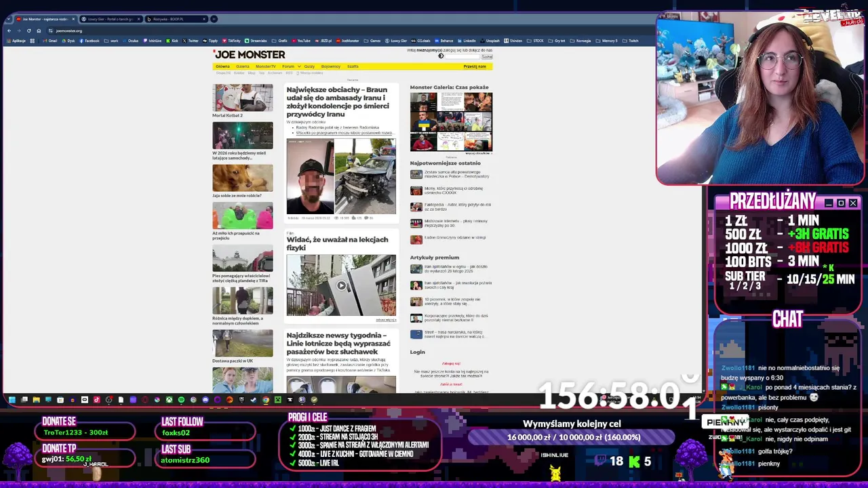Open the Behance bookmark
The width and height of the screenshot is (868, 488).
pos(443,41)
